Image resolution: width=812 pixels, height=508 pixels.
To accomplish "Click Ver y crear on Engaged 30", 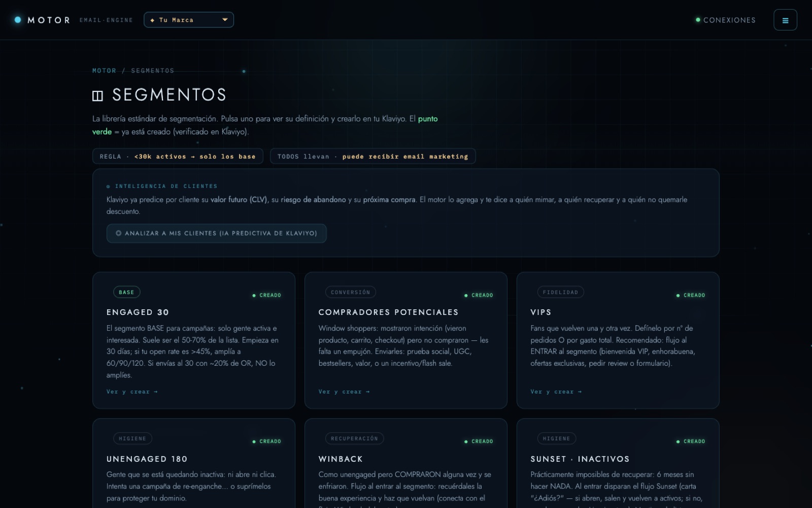I will 132,392.
